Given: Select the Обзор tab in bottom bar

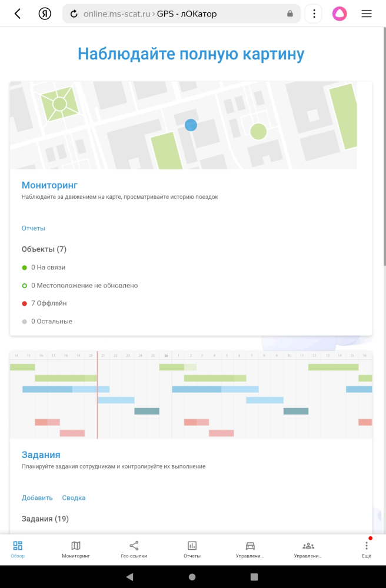Looking at the screenshot, I should coord(18,549).
